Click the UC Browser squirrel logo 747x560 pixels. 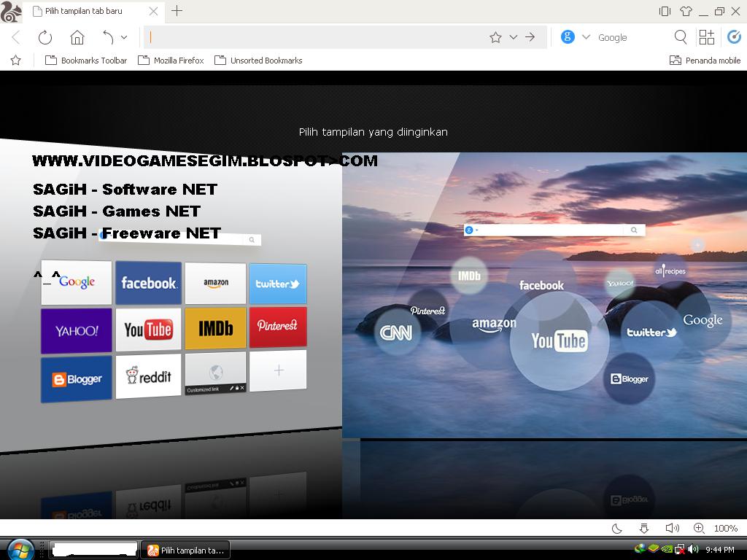(12, 12)
